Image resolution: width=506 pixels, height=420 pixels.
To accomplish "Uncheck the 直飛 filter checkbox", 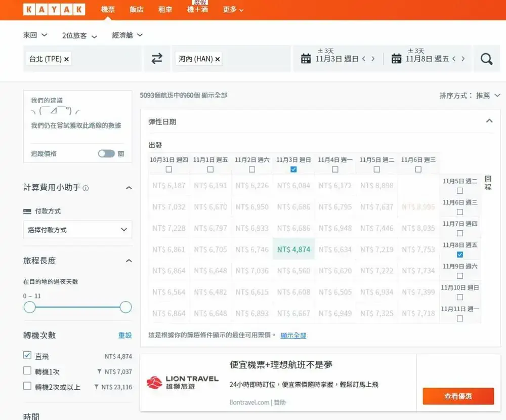I will click(x=27, y=356).
